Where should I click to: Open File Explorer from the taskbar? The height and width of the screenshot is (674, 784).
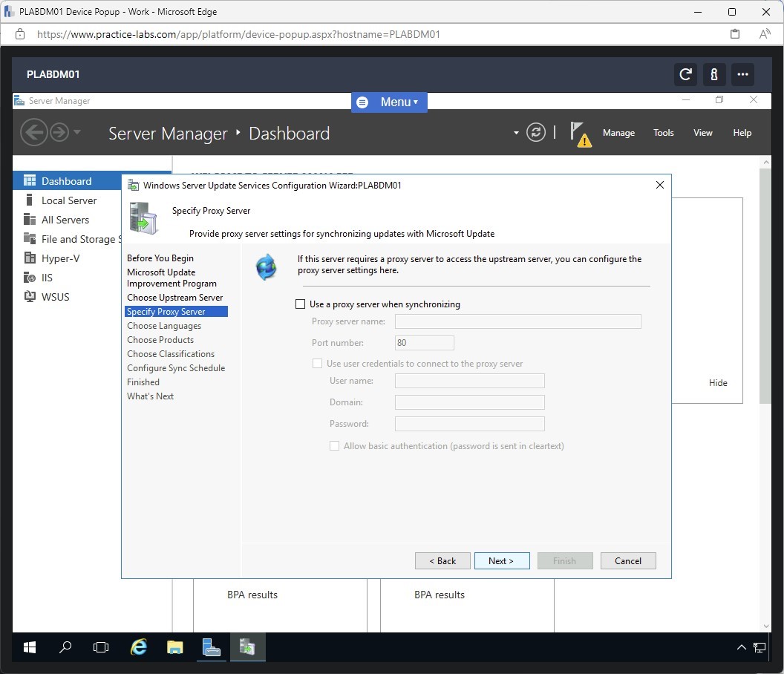174,647
